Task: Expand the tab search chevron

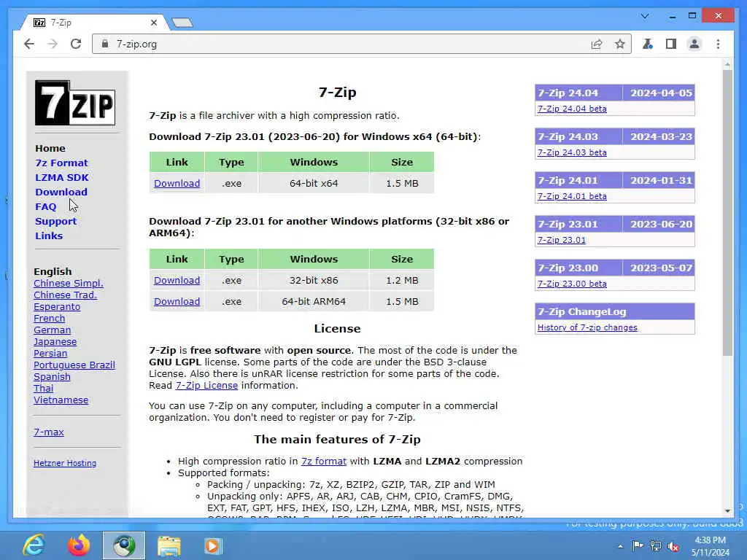Action: click(x=645, y=16)
